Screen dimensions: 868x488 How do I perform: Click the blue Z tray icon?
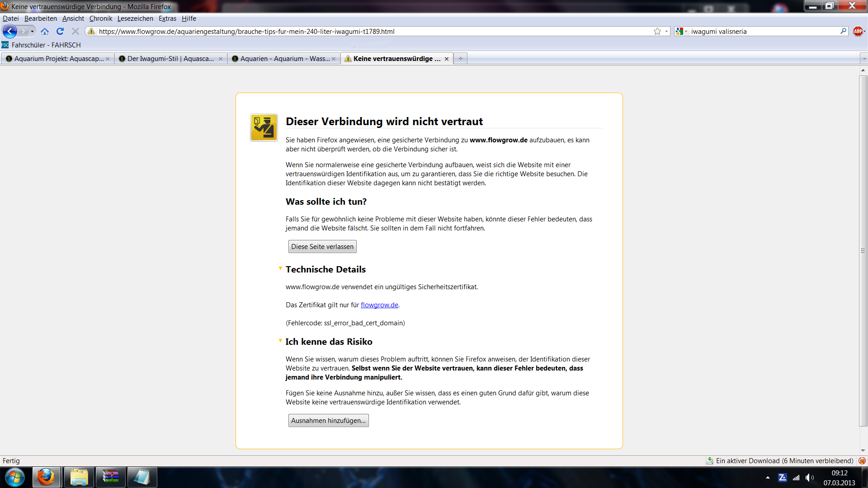pos(783,478)
